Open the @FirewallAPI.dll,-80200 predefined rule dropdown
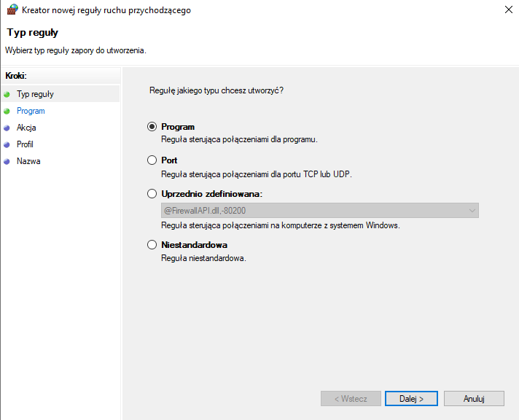The image size is (519, 420). pos(319,210)
